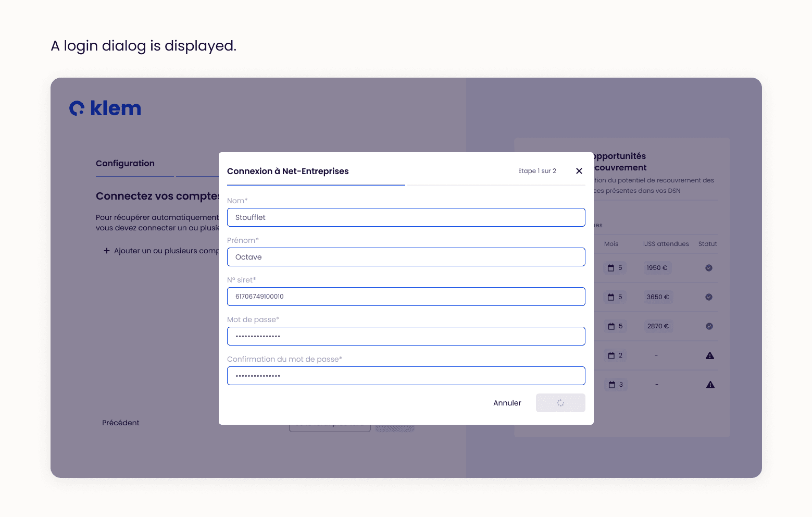This screenshot has width=812, height=517.
Task: Click the calendar icon with month 2
Action: [611, 355]
